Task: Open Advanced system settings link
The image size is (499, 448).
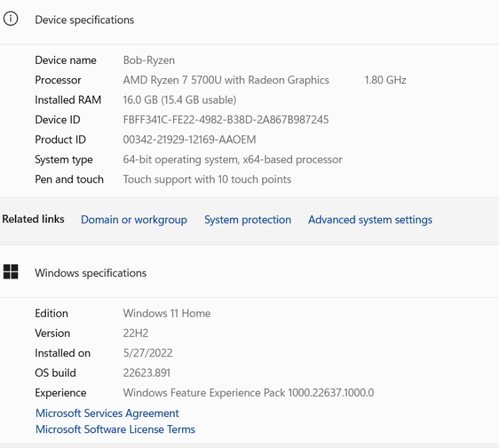Action: click(x=370, y=220)
